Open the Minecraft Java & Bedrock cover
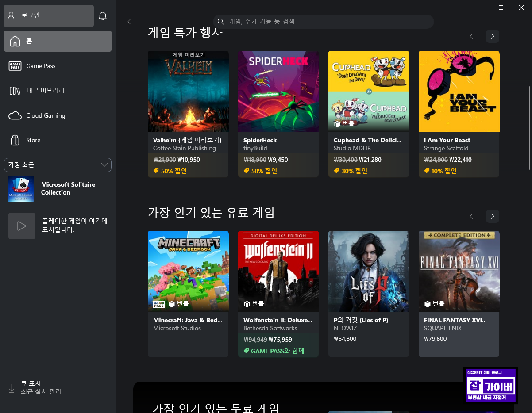Image resolution: width=532 pixels, height=413 pixels. point(188,272)
